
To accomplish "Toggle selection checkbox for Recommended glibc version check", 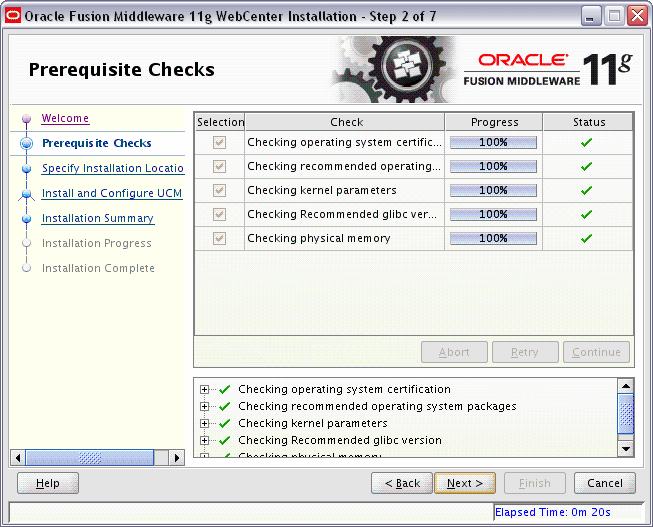I will click(x=219, y=215).
